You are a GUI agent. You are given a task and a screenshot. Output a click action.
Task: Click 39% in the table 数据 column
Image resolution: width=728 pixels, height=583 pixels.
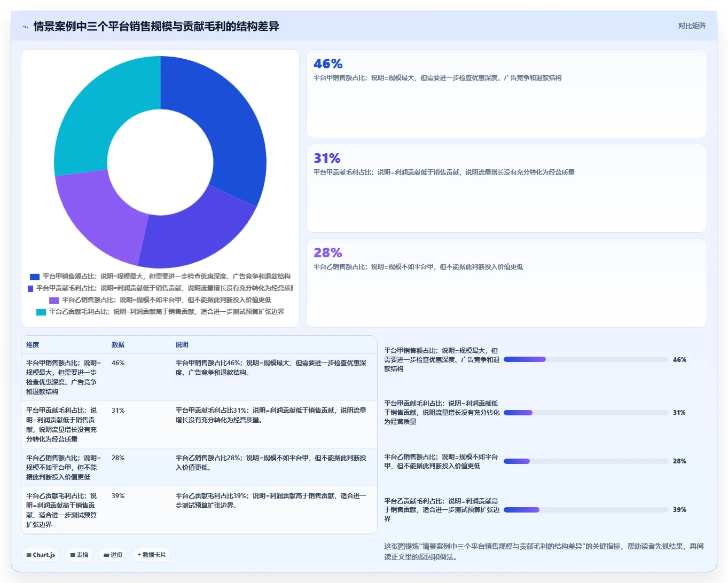coord(118,496)
